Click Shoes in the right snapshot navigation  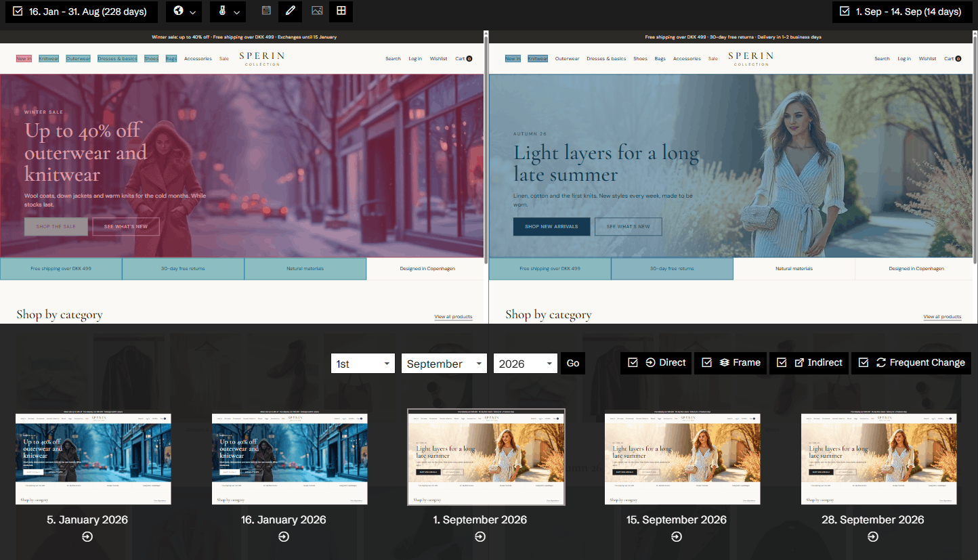tap(641, 59)
